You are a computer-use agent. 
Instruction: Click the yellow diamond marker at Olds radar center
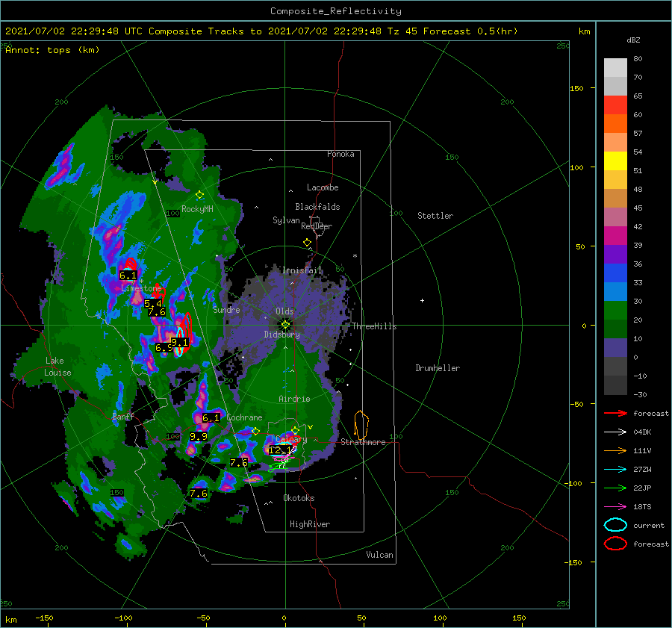285,325
